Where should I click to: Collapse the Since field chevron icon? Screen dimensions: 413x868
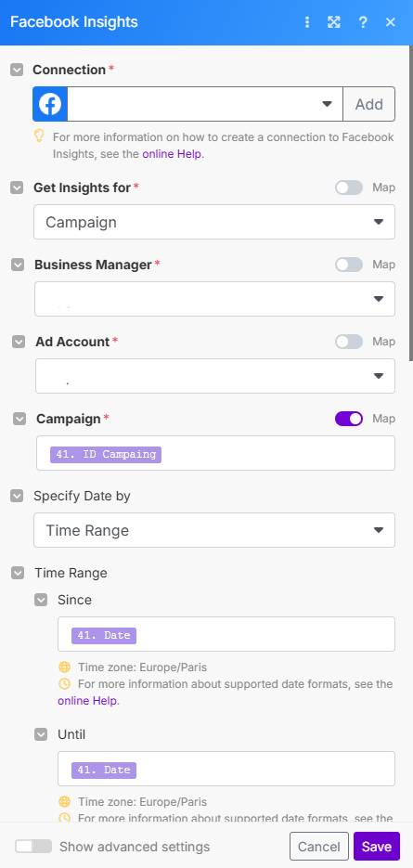click(x=41, y=600)
